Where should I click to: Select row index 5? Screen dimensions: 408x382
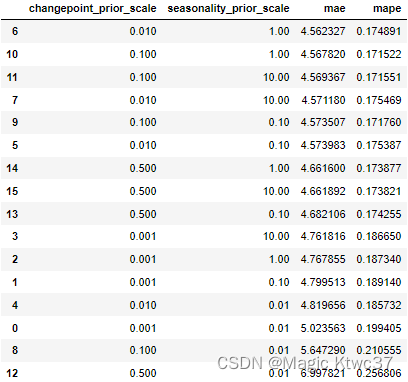(15, 145)
